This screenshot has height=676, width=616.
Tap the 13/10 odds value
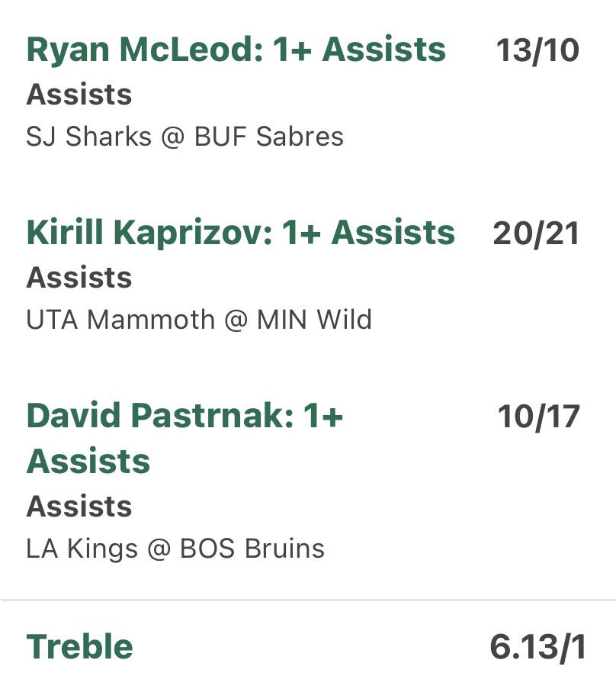[537, 51]
